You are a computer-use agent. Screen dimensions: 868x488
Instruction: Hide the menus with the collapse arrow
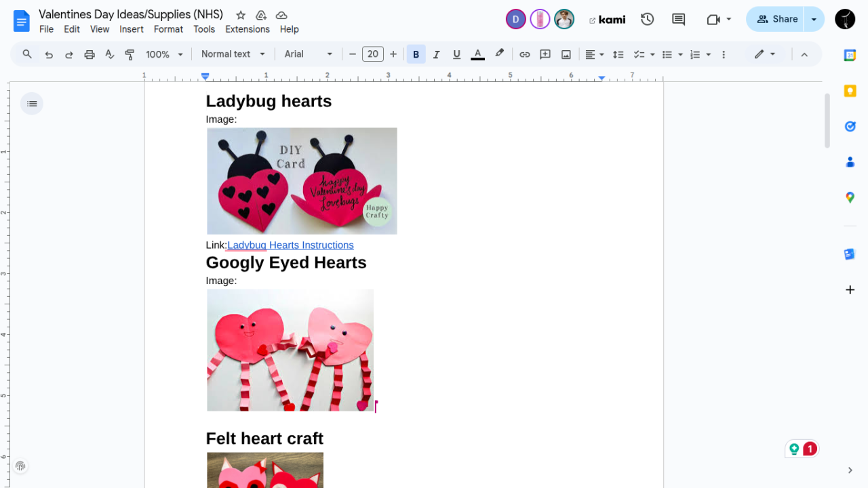(804, 54)
